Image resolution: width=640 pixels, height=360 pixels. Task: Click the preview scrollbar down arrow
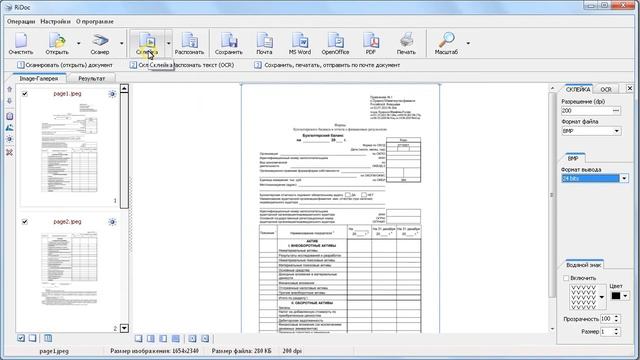553,329
